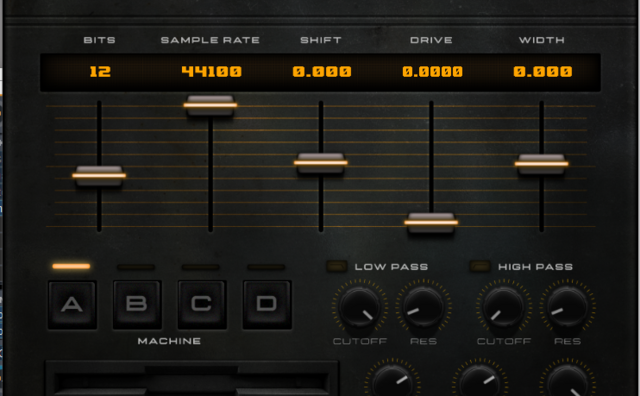This screenshot has height=396, width=640.
Task: Click the Drive slider handle
Action: 431,222
